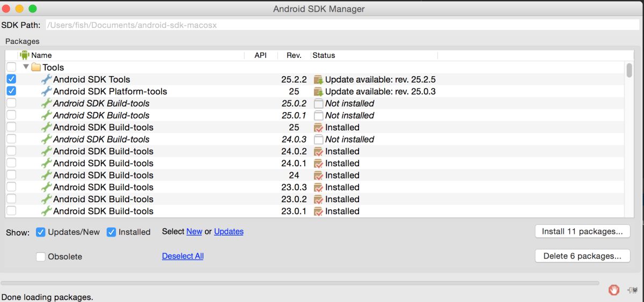Click Install 11 packages button
The image size is (644, 302).
tap(582, 232)
